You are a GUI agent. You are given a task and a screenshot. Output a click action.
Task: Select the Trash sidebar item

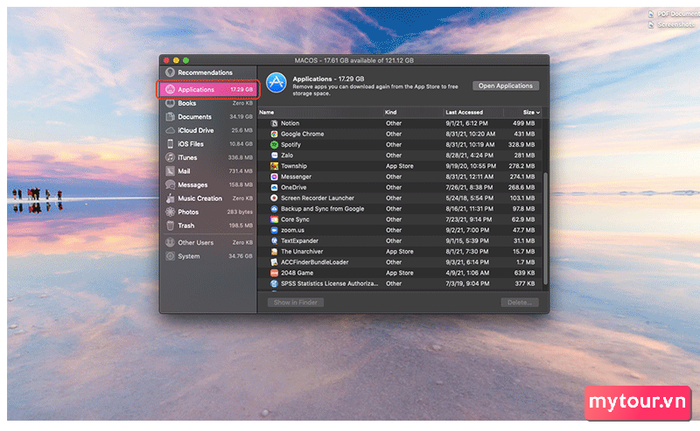187,226
